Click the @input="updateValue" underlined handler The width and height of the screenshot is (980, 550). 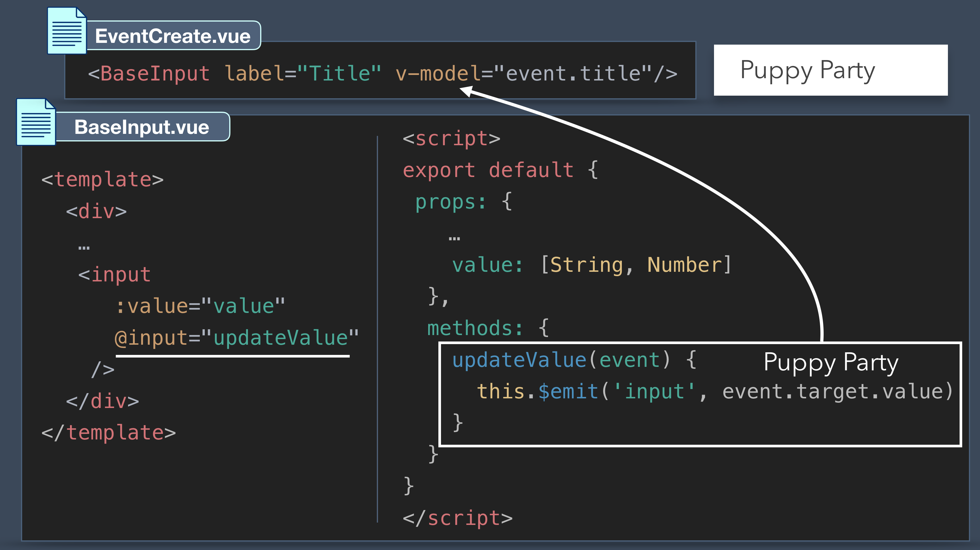point(236,338)
